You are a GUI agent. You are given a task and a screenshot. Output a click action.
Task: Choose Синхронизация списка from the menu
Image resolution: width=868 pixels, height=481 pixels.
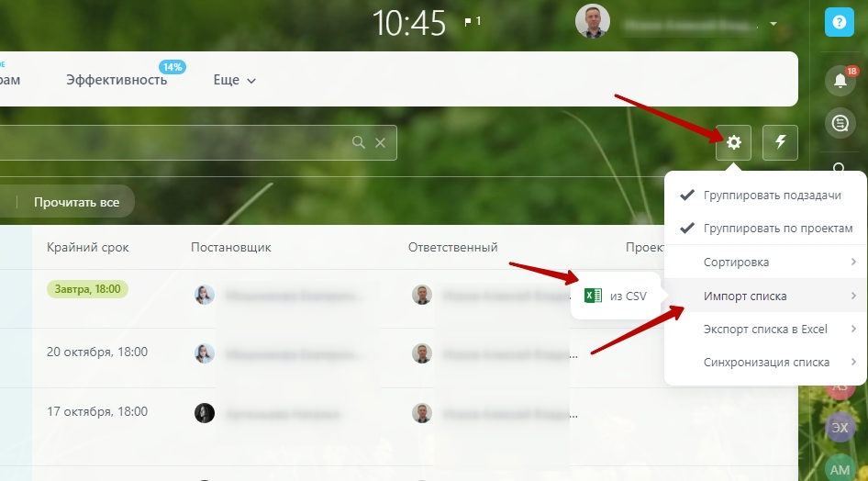(765, 362)
